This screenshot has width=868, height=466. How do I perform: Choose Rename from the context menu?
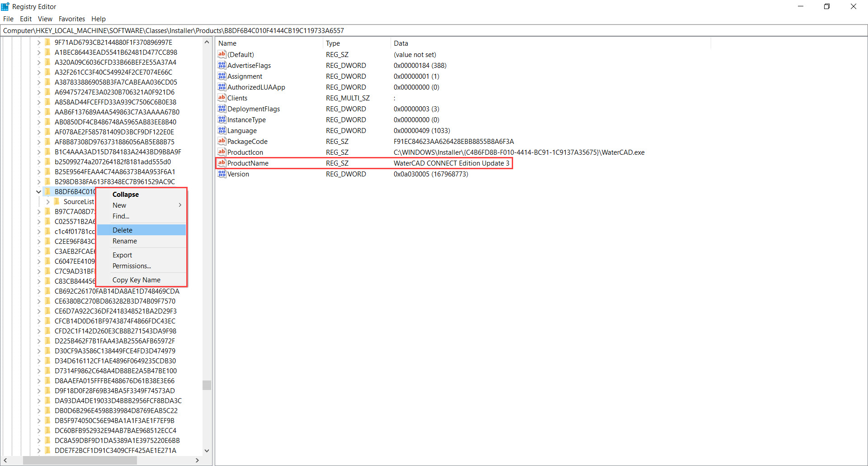tap(142, 241)
